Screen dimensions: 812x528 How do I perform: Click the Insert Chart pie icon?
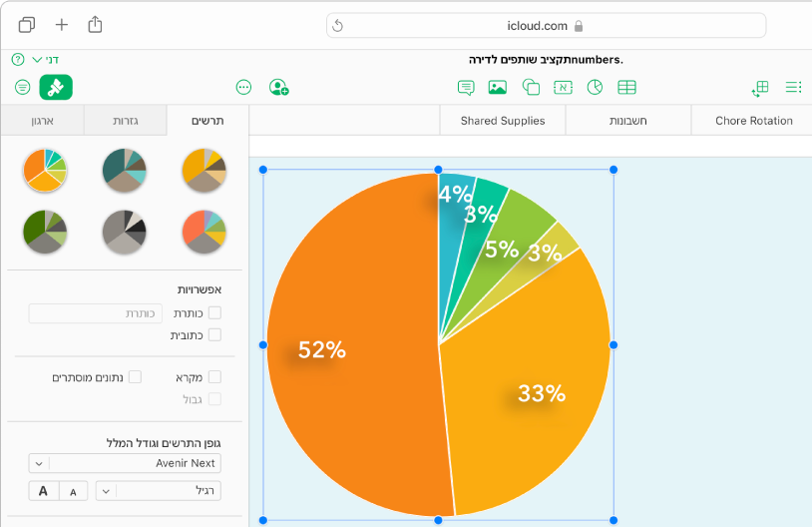(596, 88)
